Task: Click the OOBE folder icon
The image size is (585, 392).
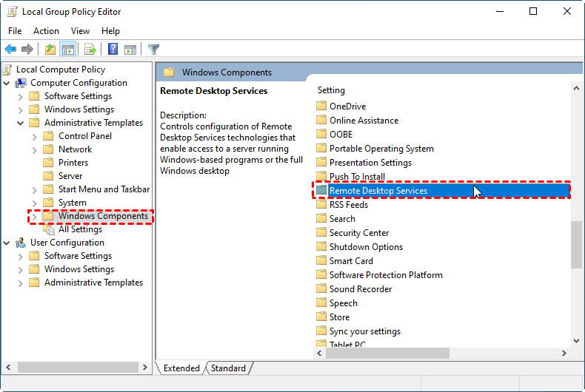Action: click(321, 134)
